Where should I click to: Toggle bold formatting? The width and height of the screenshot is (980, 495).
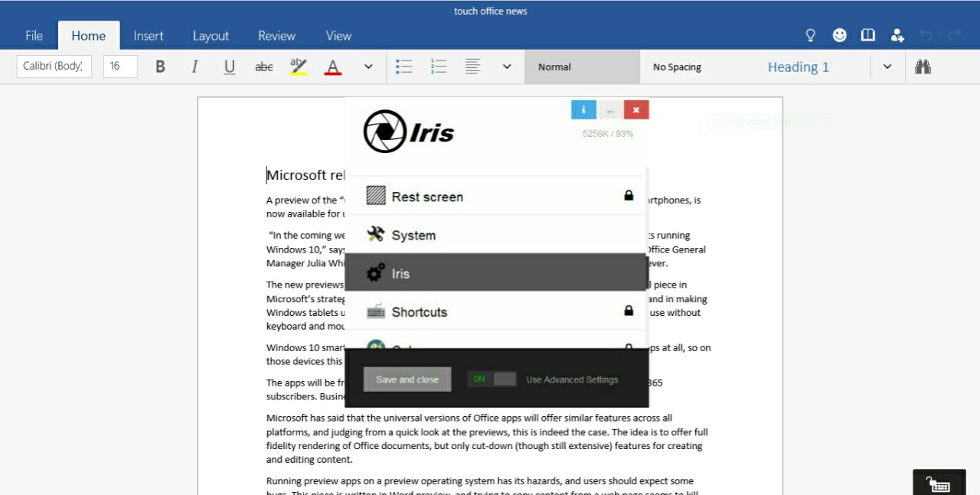(x=160, y=67)
